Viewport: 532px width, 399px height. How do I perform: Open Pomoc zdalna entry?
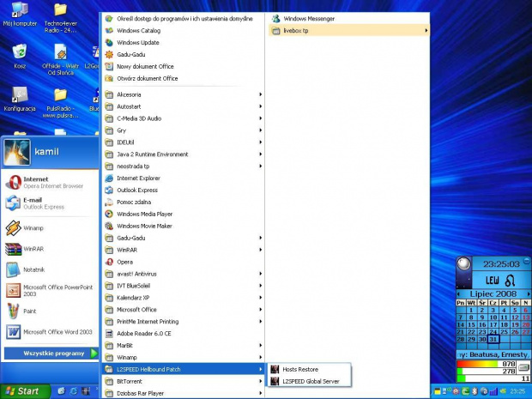tap(184, 203)
